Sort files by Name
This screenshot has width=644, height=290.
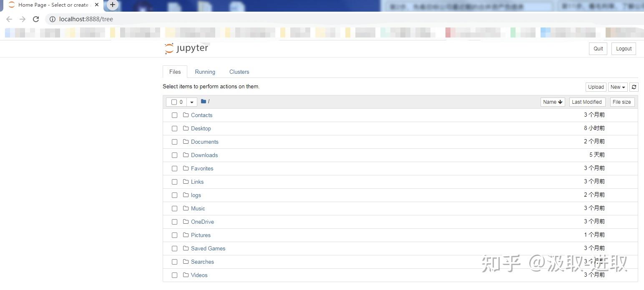point(553,102)
